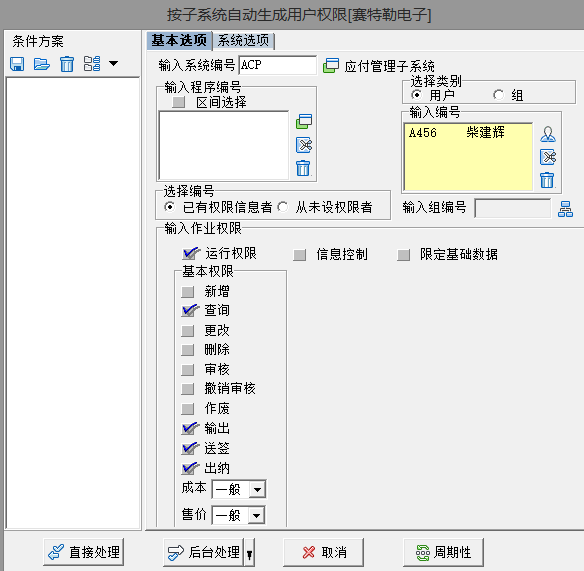
Task: Open the 成本 level dropdown
Action: click(x=257, y=489)
